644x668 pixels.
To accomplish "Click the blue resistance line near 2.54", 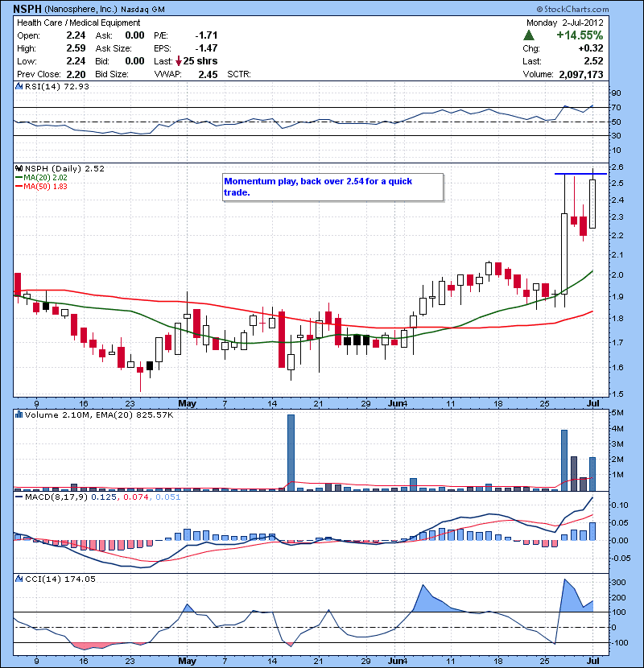I will (x=580, y=174).
